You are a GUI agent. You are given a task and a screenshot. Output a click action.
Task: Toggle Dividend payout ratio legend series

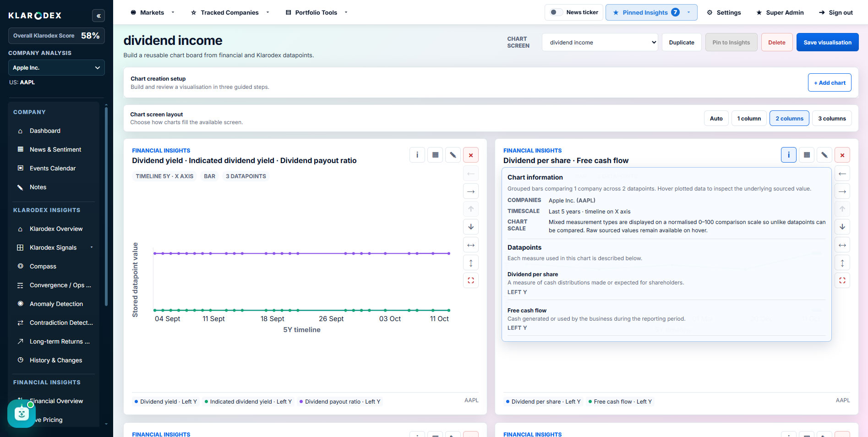click(x=340, y=402)
